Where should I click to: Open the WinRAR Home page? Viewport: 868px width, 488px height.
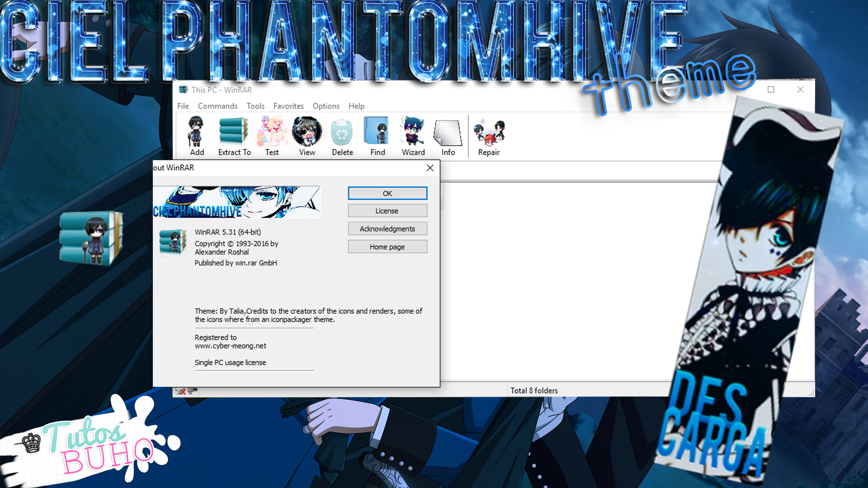pos(387,247)
